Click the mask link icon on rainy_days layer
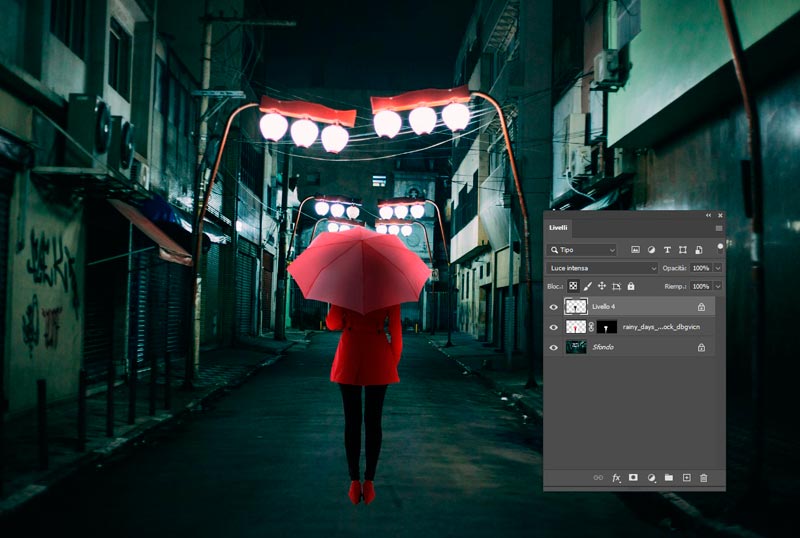This screenshot has width=800, height=538. [x=591, y=327]
